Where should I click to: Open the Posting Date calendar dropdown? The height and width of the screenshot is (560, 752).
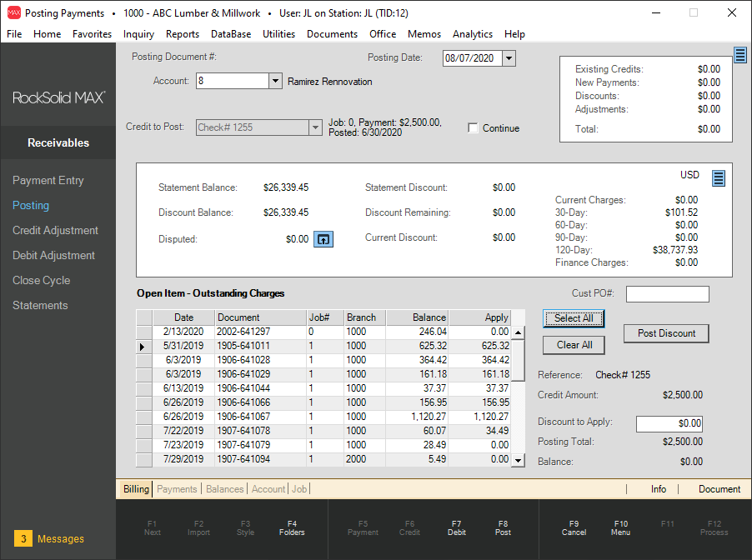tap(509, 58)
